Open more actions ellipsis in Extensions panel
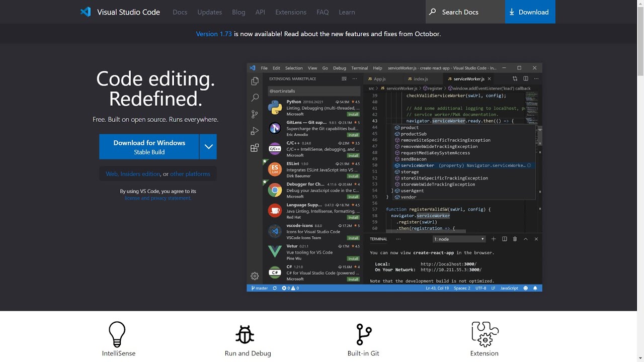Screen dimensions: 644x362 pos(355,79)
